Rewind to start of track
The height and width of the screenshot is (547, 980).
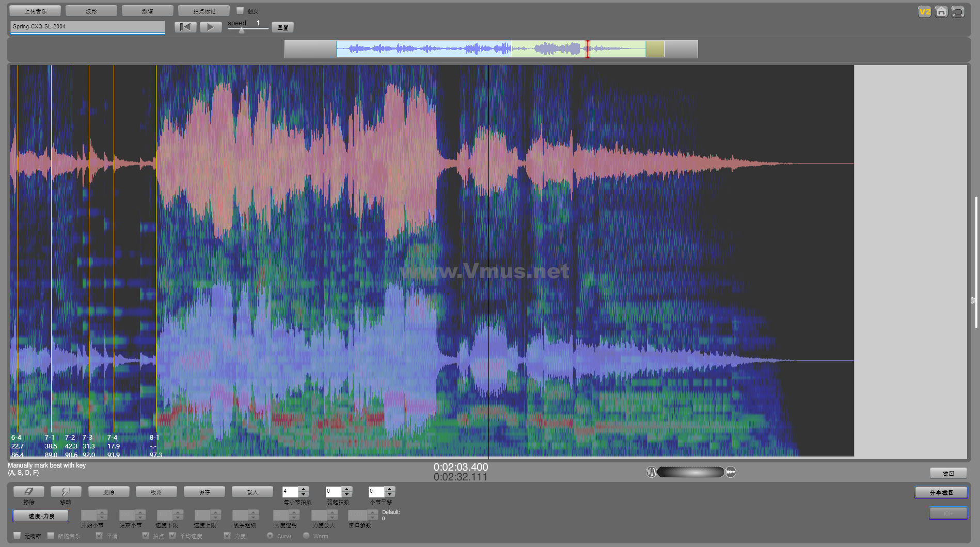coord(185,27)
